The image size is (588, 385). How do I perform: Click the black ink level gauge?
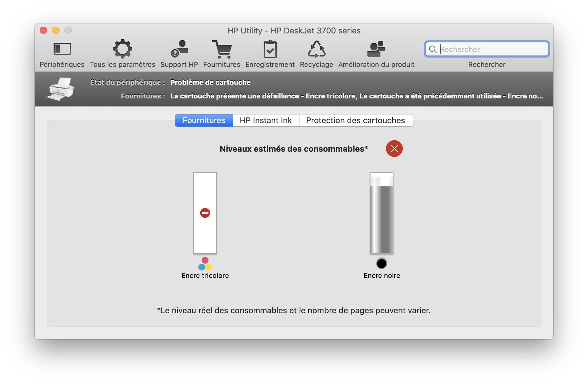tap(382, 213)
